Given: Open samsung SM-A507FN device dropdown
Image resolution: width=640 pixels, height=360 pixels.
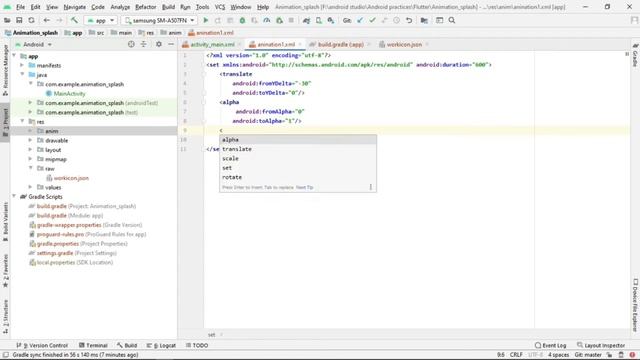Looking at the screenshot, I should (160, 20).
